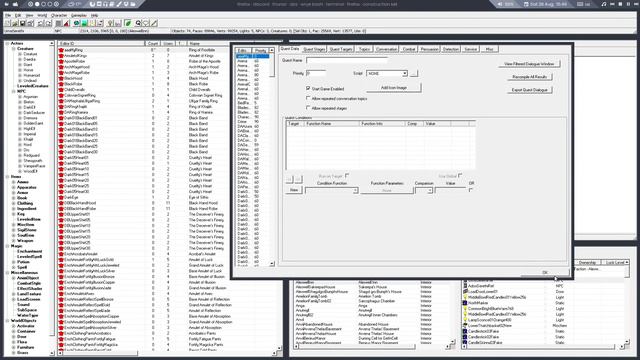
Task: Switch to the Quest Stages tab
Action: (x=314, y=49)
